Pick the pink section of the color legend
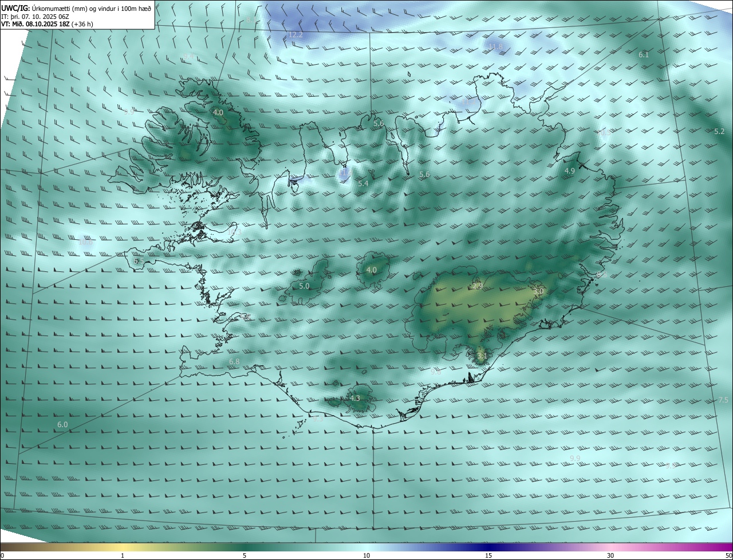Screen dimensions: 733x560 [610, 547]
